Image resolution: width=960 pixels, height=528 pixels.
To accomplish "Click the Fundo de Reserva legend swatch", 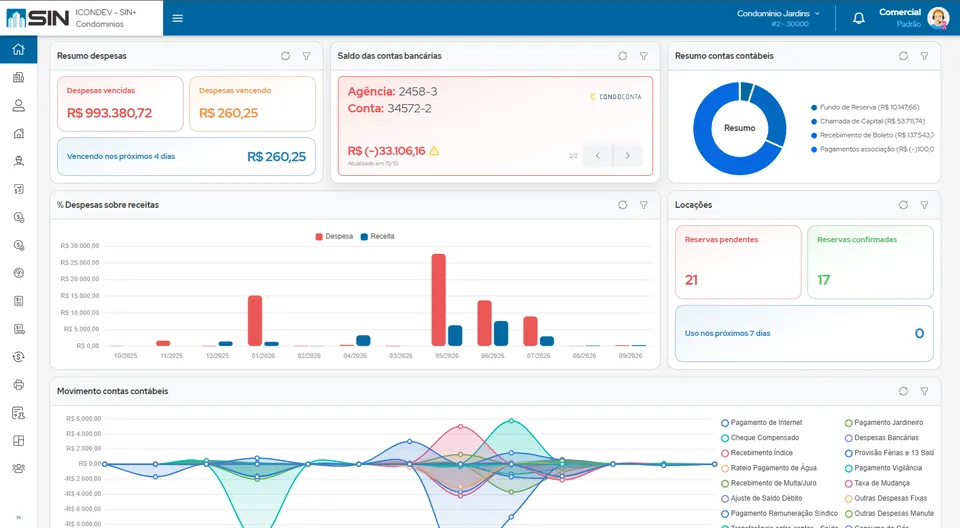I will 814,107.
